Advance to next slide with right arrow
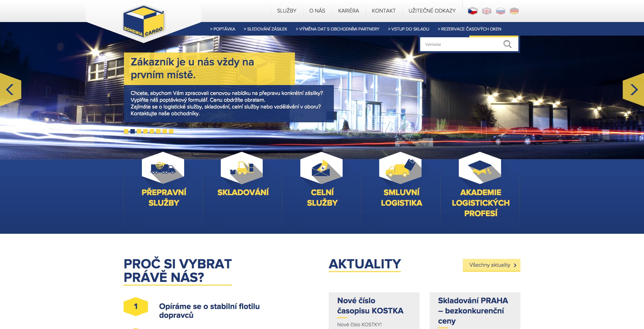644x329 pixels. [634, 90]
